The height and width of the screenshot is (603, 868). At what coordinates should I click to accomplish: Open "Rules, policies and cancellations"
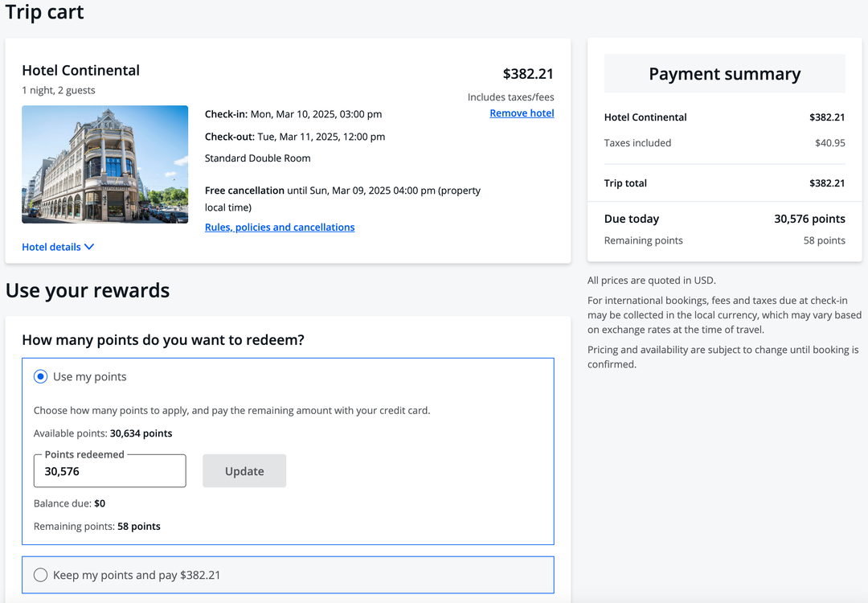click(x=280, y=227)
